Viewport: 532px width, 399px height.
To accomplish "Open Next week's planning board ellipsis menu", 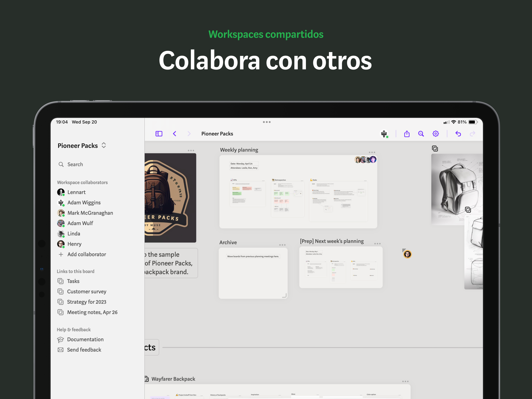I will [377, 244].
